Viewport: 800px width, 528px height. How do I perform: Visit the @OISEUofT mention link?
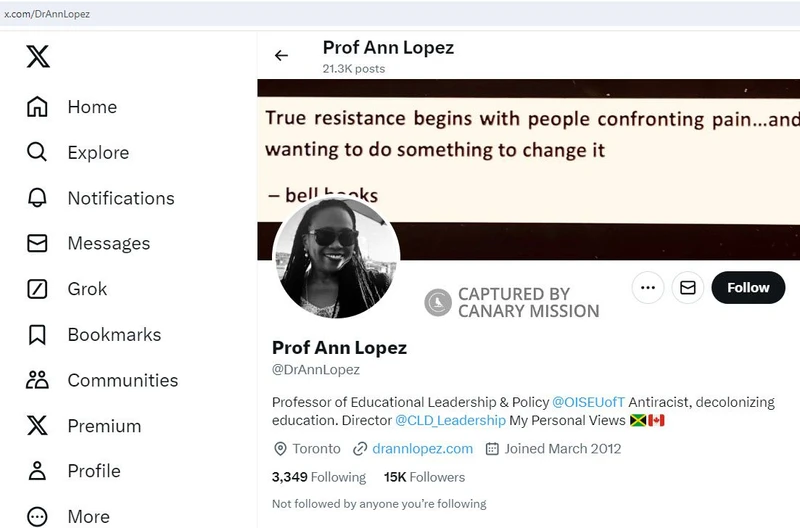[x=588, y=402]
